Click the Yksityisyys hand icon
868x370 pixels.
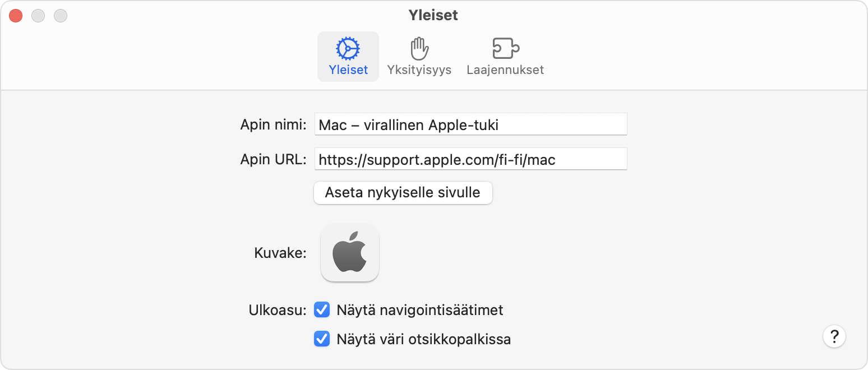[419, 49]
